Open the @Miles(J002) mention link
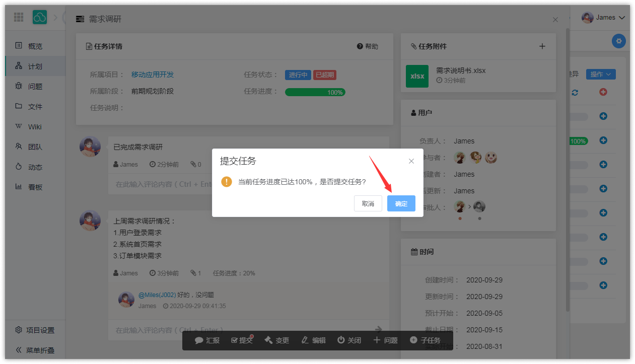The height and width of the screenshot is (364, 635). click(x=157, y=295)
